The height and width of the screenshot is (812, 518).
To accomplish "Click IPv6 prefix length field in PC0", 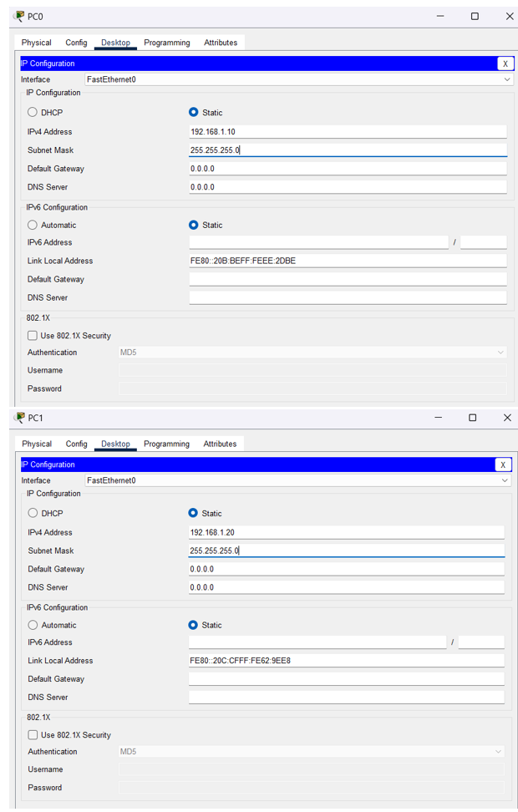I will coord(483,242).
